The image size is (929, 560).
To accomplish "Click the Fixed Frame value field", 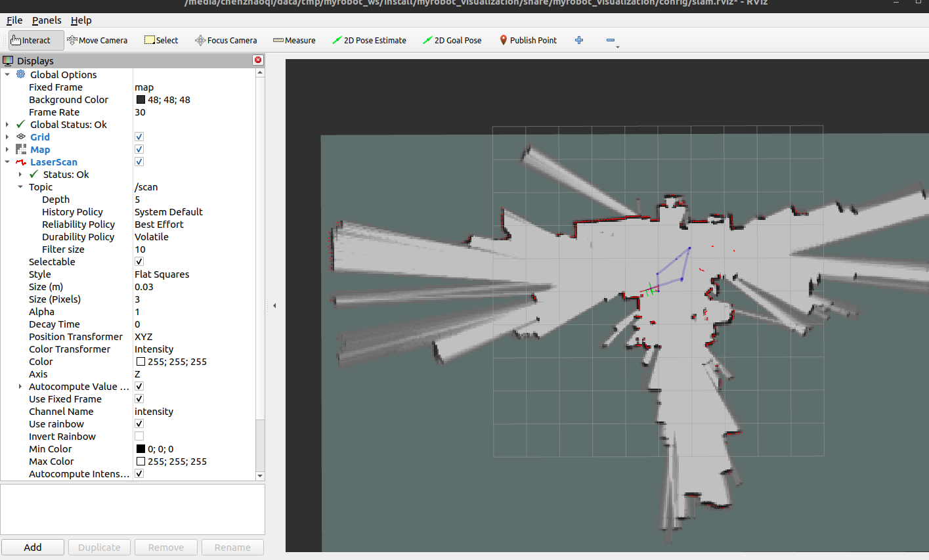I will tap(194, 87).
